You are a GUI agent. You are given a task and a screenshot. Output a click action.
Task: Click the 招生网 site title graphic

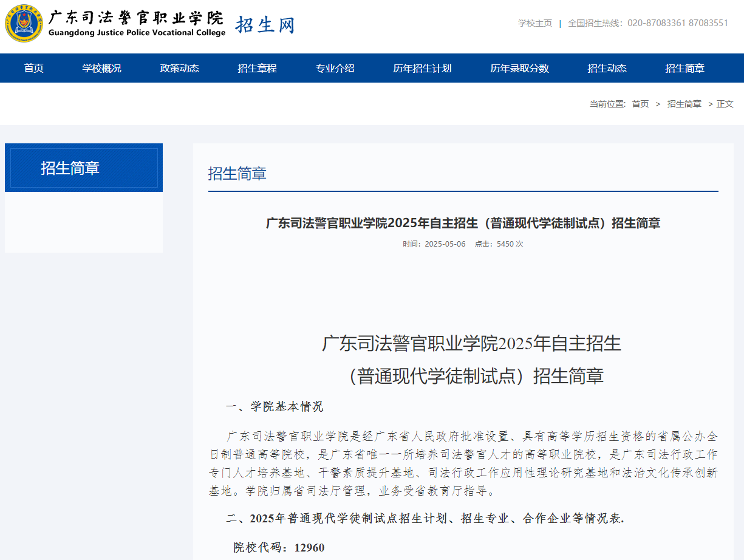264,26
